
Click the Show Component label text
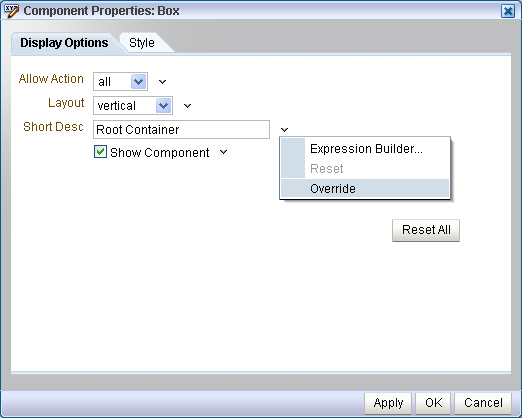pos(160,153)
